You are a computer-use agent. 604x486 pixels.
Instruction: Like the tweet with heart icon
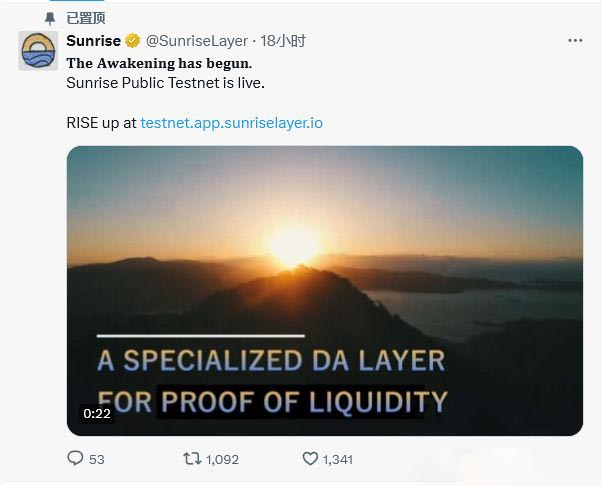click(x=310, y=458)
